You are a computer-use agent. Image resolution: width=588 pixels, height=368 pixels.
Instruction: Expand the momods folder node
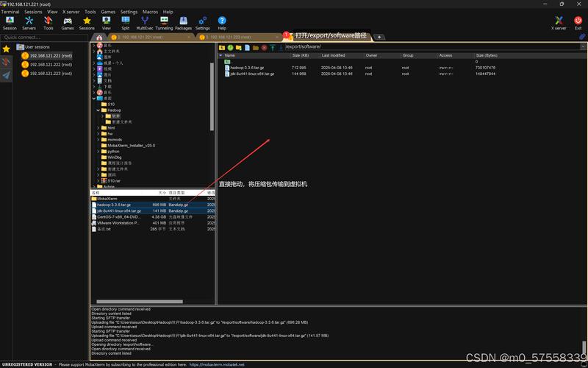click(98, 139)
